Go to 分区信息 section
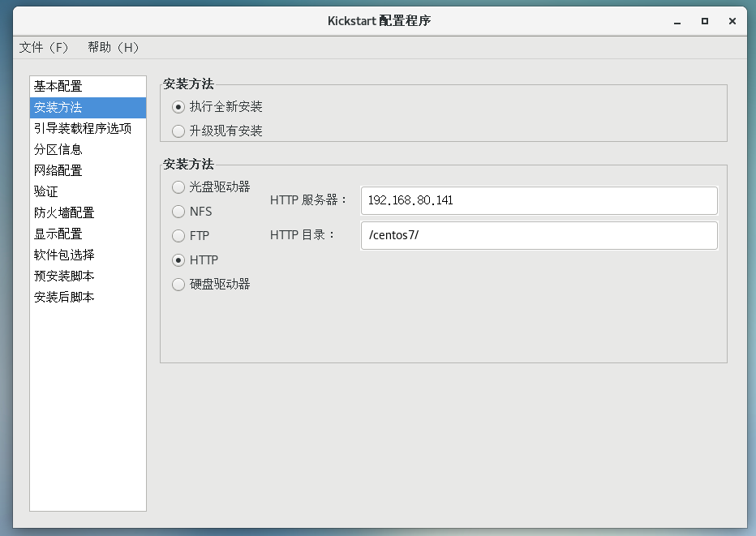Viewport: 756px width, 536px height. click(x=88, y=149)
